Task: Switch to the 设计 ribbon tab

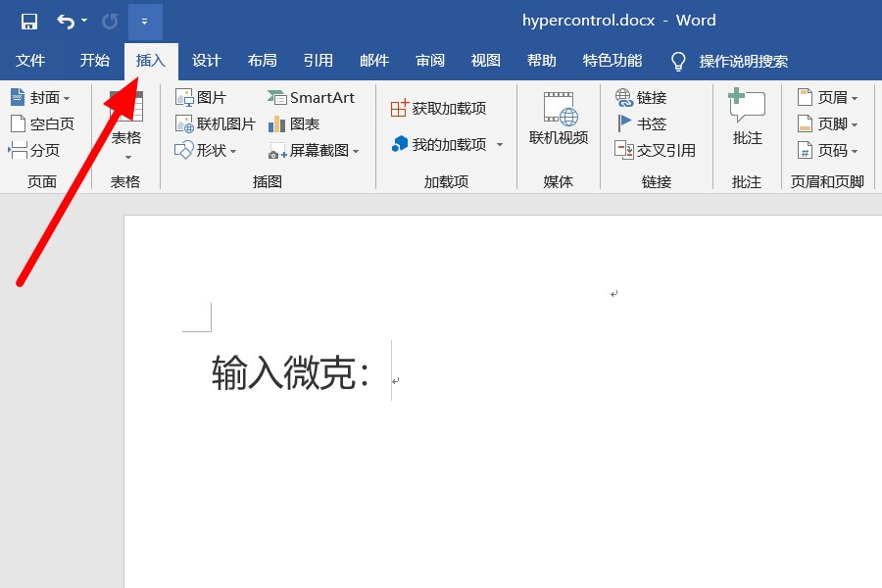Action: click(206, 60)
